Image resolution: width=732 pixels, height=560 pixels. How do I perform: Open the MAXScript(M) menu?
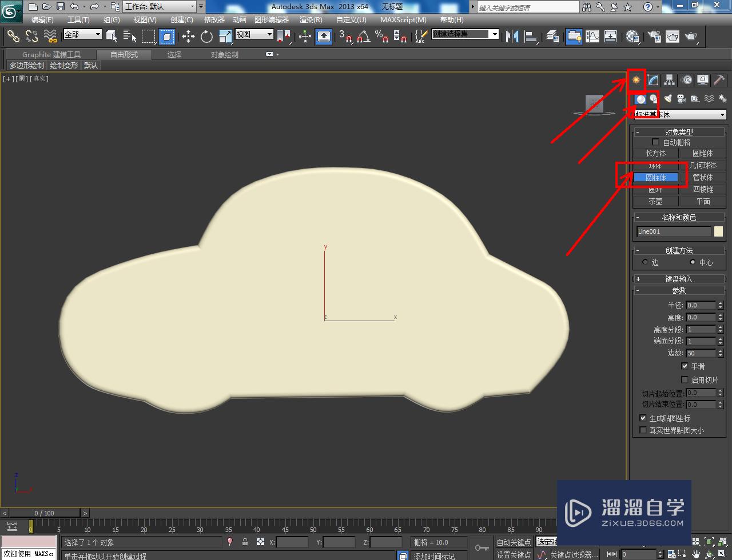pos(403,19)
